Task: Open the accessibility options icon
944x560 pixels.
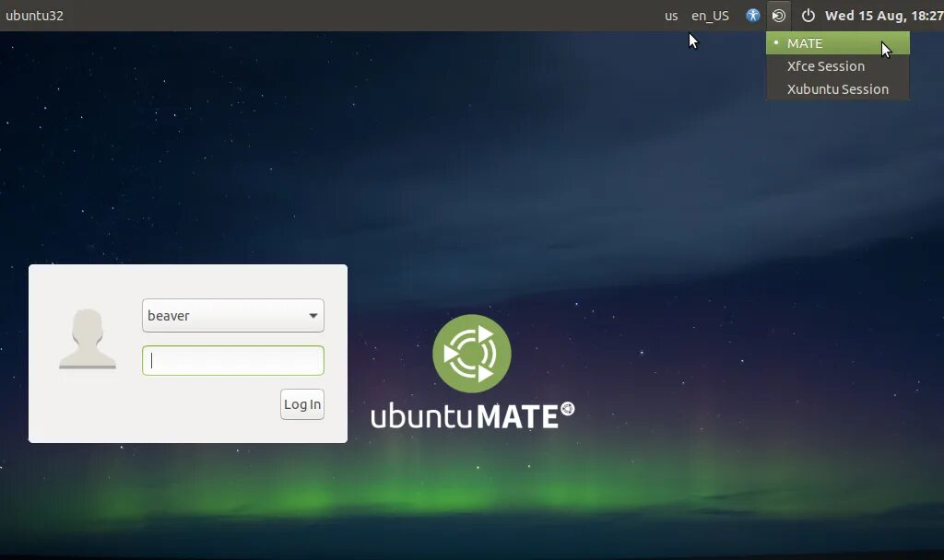Action: (x=752, y=16)
